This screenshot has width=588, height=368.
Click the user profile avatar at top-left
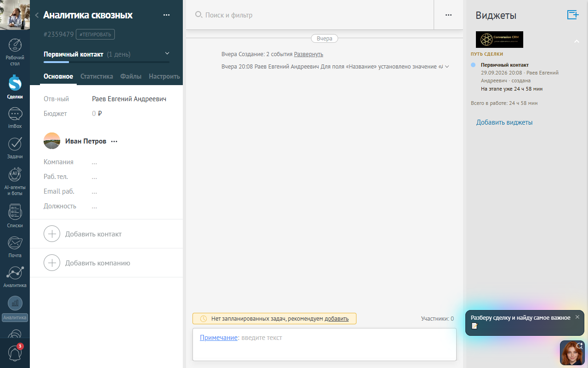point(15,15)
